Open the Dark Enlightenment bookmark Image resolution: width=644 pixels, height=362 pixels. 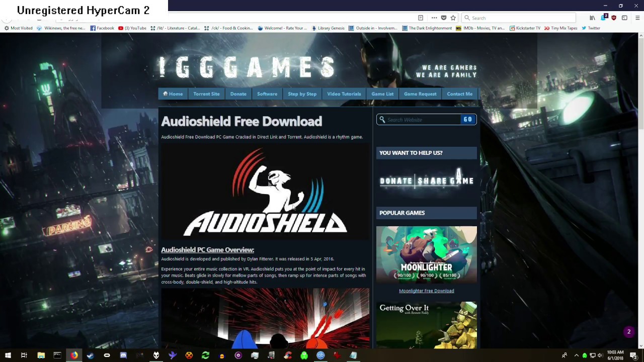tap(427, 28)
